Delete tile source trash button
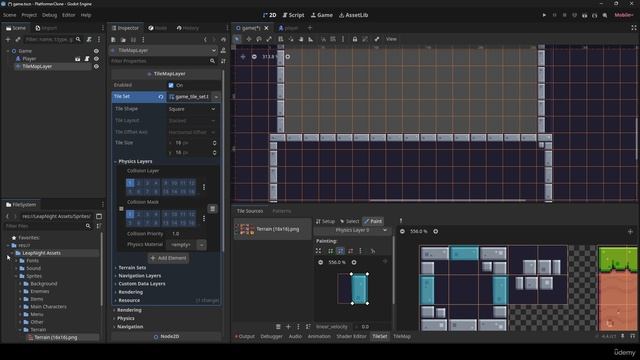Image resolution: width=640 pixels, height=360 pixels. 278,327
